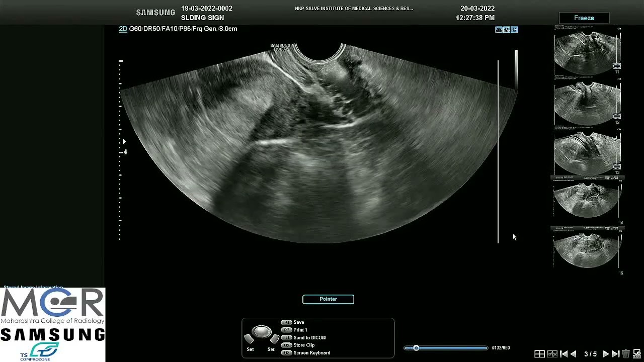
Task: Move the cine frame slider handle
Action: click(416, 348)
